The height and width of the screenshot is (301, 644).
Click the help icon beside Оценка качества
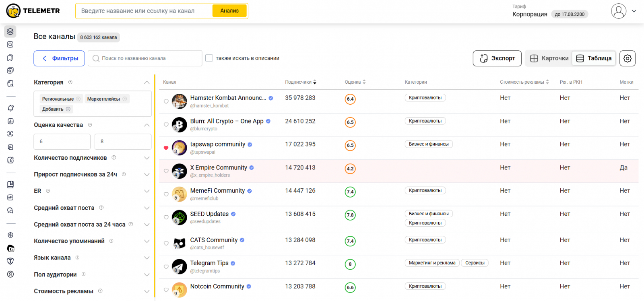coord(90,125)
